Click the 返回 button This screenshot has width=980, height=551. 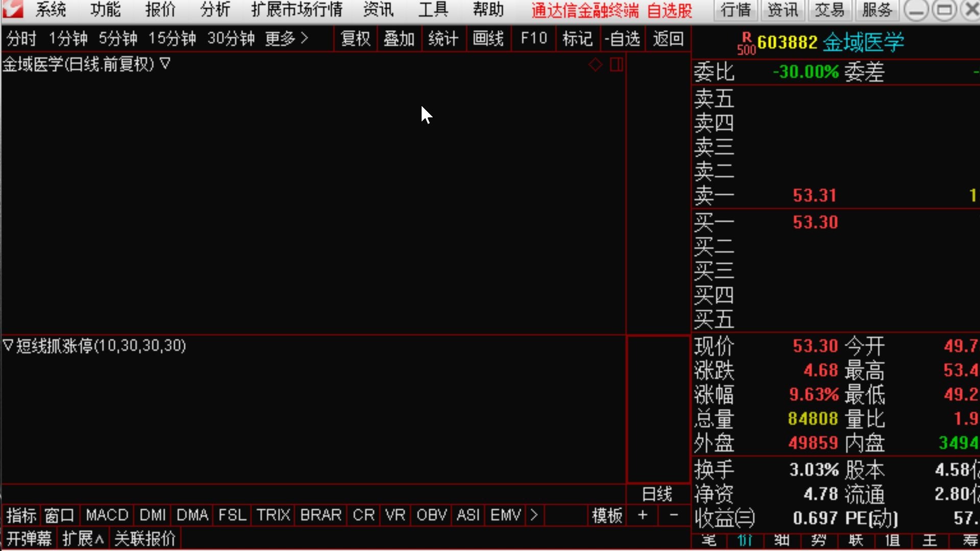(x=668, y=39)
